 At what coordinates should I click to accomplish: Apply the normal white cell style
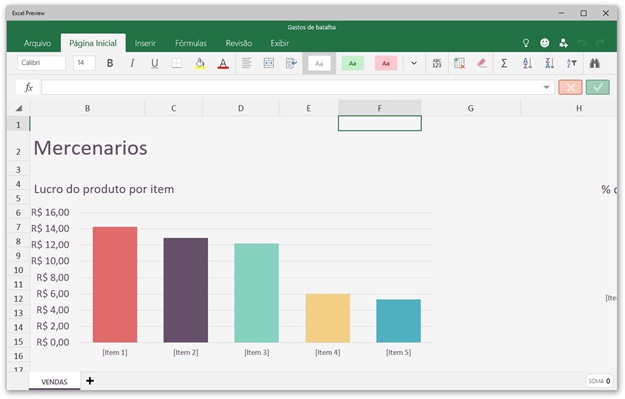pos(319,63)
